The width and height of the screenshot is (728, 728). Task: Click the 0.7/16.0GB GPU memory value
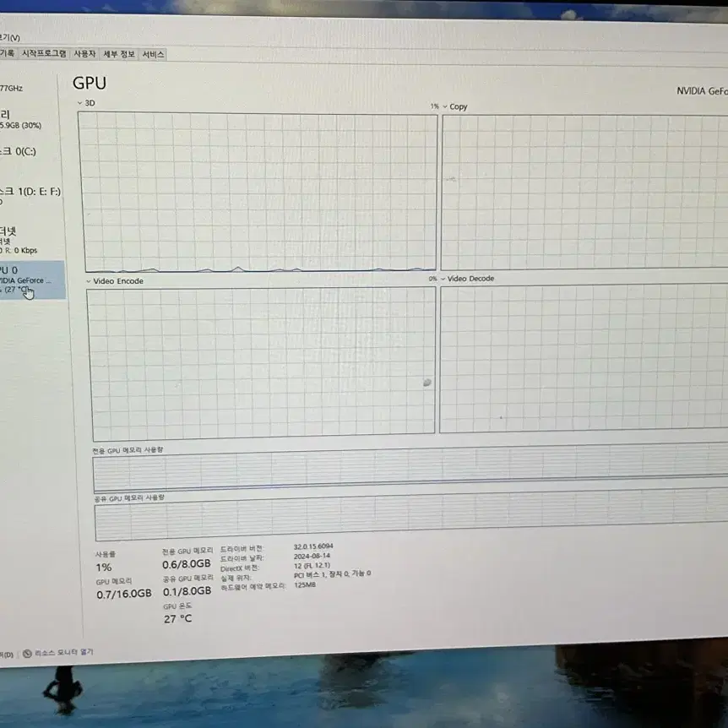[124, 594]
